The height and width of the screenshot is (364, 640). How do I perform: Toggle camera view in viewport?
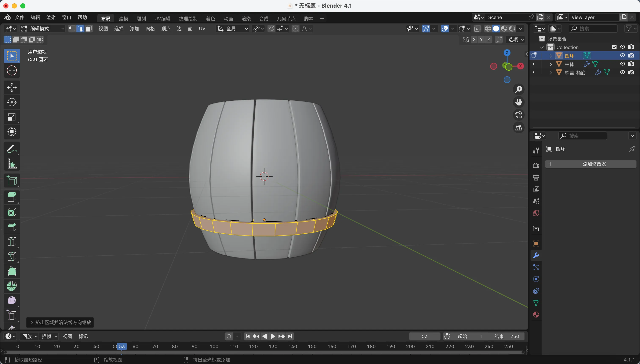point(519,115)
